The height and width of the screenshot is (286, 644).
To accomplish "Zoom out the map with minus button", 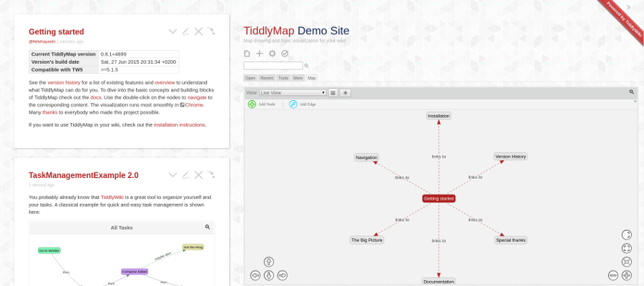I will [613, 275].
